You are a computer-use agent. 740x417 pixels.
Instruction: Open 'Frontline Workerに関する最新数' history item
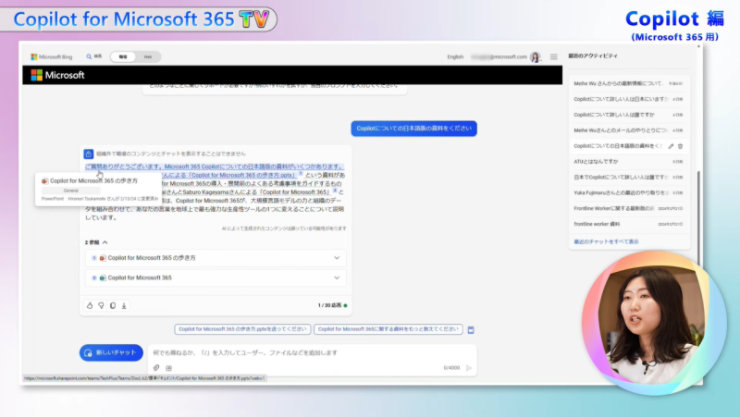coord(628,208)
